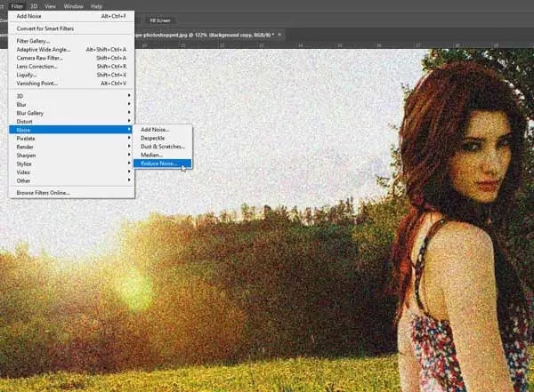Open the Window menu
The image size is (534, 392).
coord(73,6)
